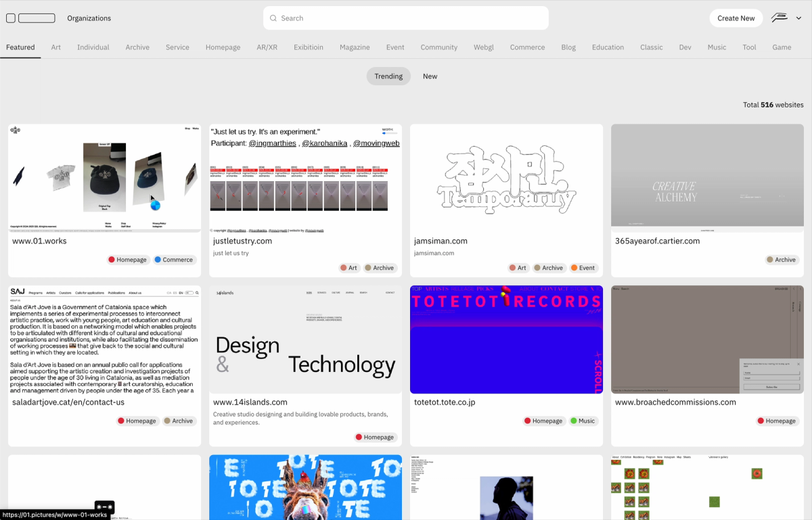Switch to the Community tab

[x=439, y=47]
